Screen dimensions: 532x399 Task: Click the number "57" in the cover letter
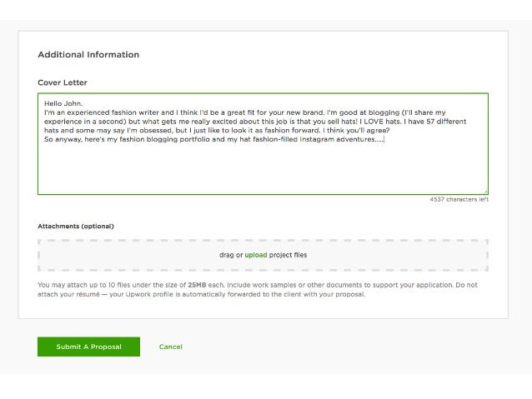point(430,122)
